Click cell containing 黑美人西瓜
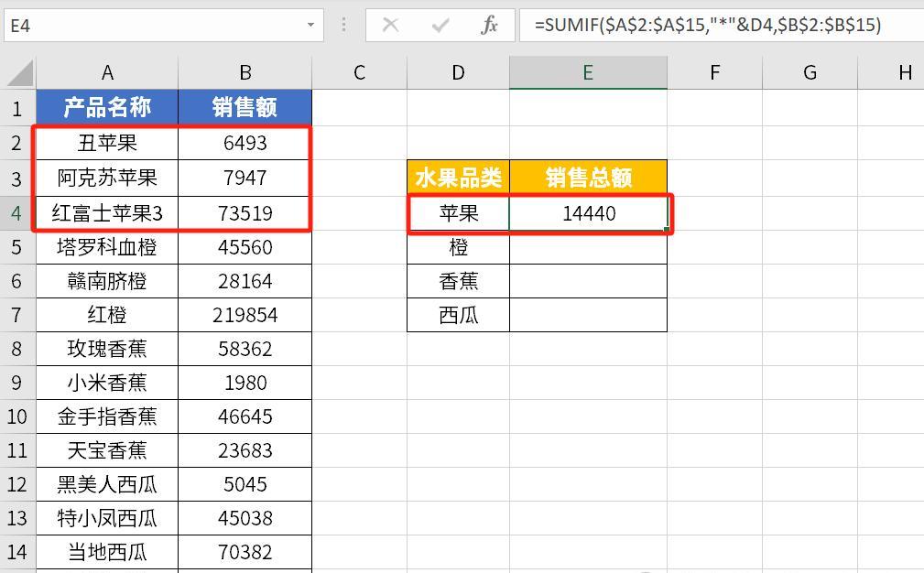Image resolution: width=924 pixels, height=573 pixels. [x=106, y=484]
